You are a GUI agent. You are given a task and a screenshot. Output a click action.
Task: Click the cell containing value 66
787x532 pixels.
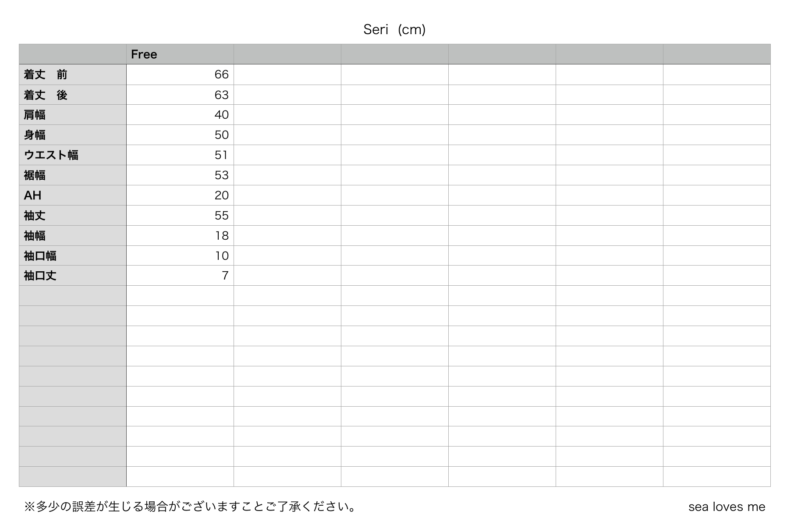tap(180, 74)
